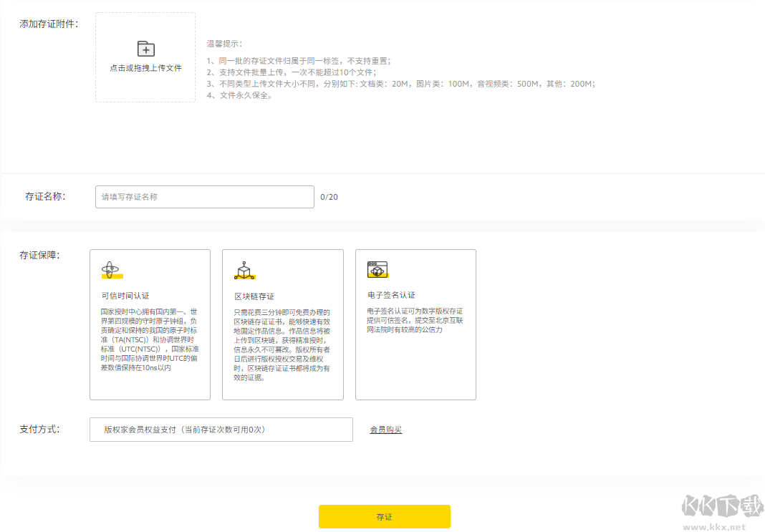The width and height of the screenshot is (765, 532).
Task: Focus the 存证名称 text input field
Action: 204,197
